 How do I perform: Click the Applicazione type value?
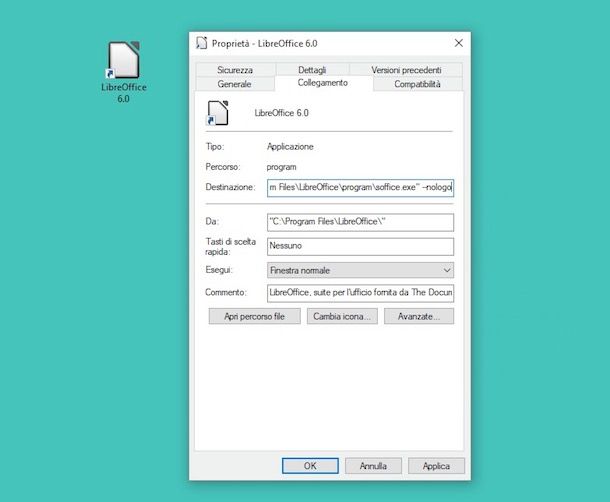point(290,147)
